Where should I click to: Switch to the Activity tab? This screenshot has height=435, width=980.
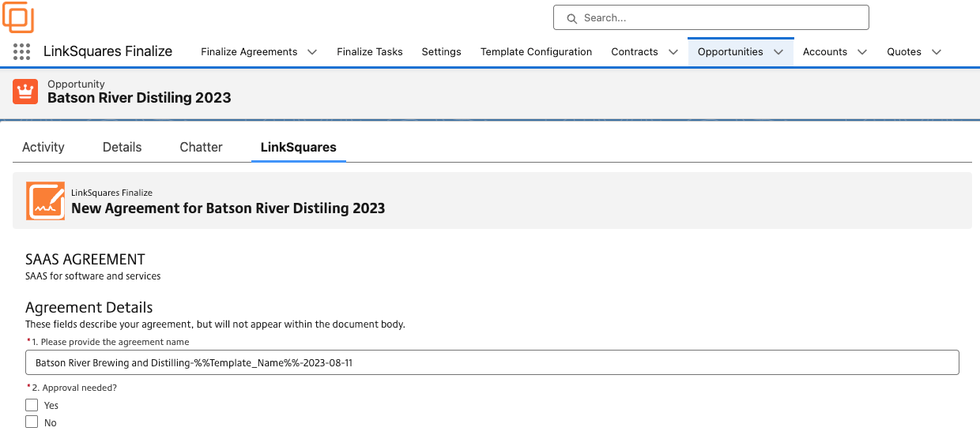[x=43, y=147]
